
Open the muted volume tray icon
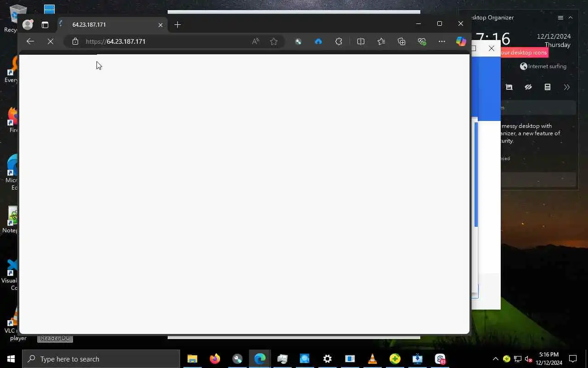point(528,359)
